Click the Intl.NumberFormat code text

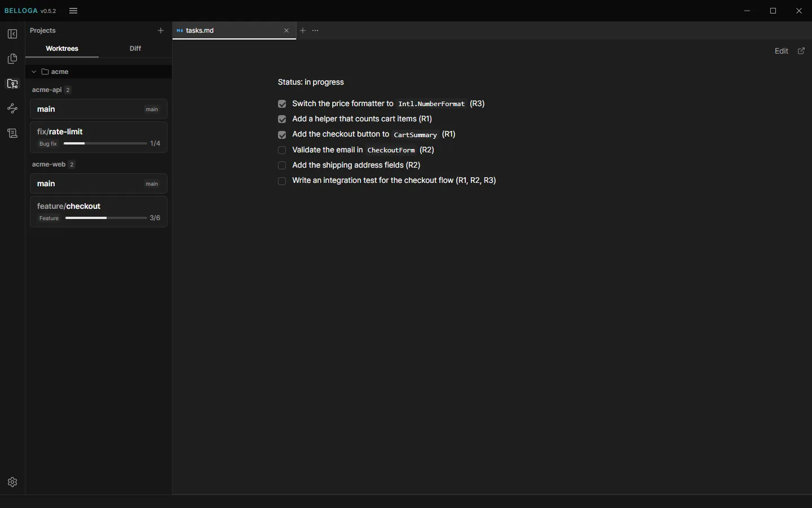(431, 104)
